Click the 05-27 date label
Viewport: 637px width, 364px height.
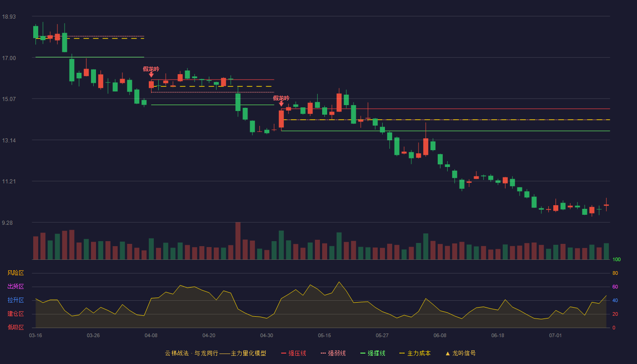coord(382,335)
